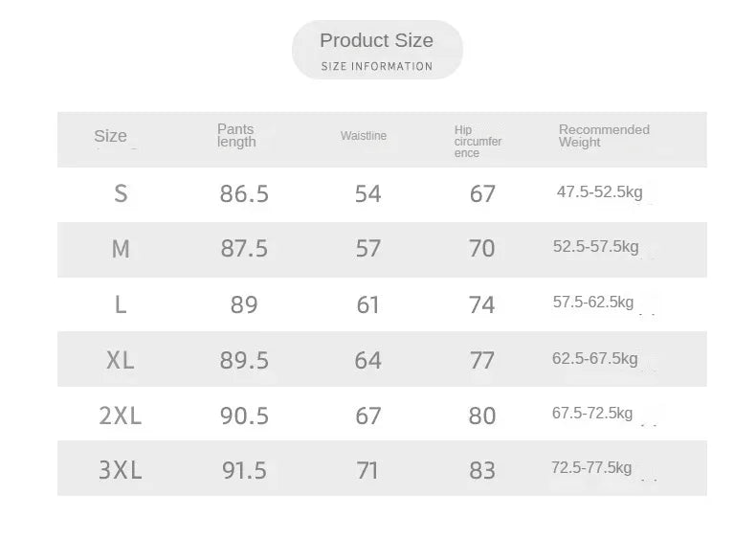The image size is (756, 539).
Task: Select the Size column header
Action: point(110,136)
